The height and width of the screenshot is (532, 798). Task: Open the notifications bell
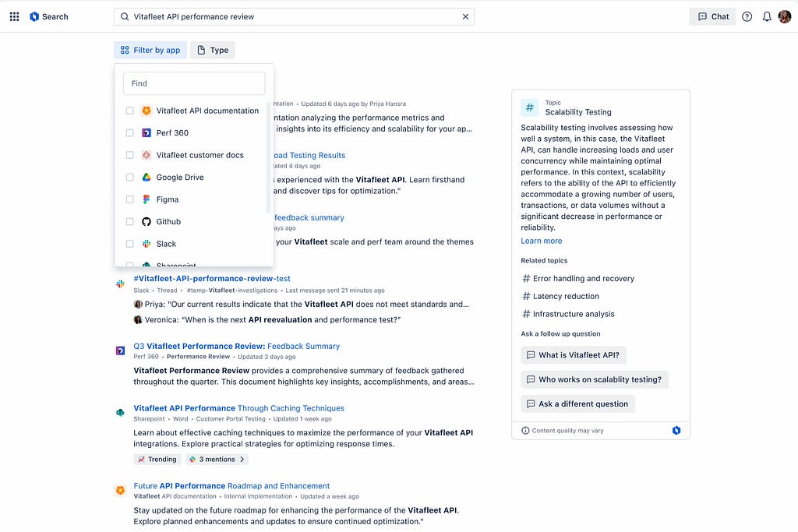pyautogui.click(x=767, y=17)
